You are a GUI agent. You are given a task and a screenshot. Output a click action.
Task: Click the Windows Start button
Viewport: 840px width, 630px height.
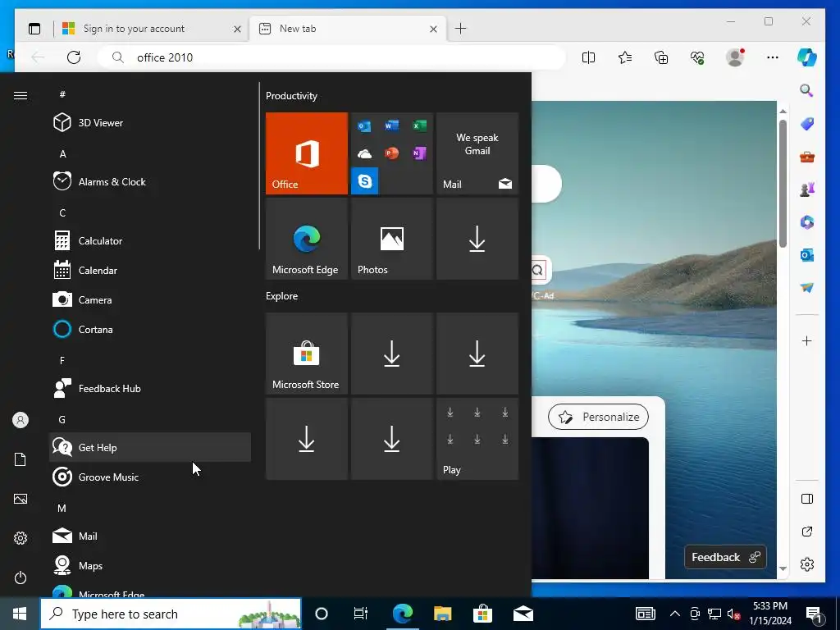(20, 614)
